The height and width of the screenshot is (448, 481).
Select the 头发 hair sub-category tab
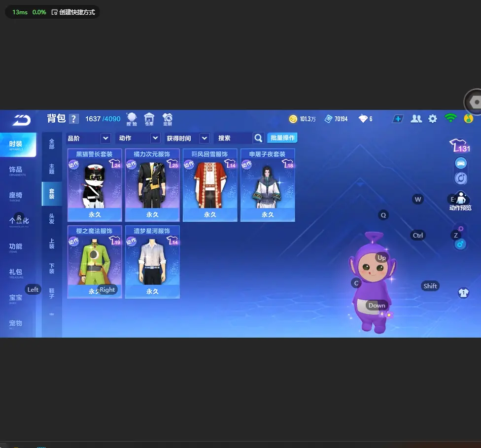point(52,219)
